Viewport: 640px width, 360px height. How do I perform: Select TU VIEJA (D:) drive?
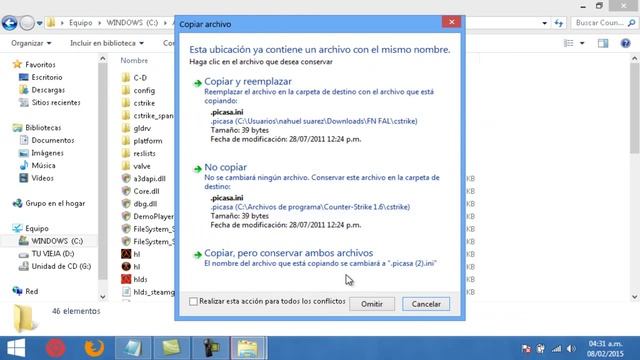53,254
